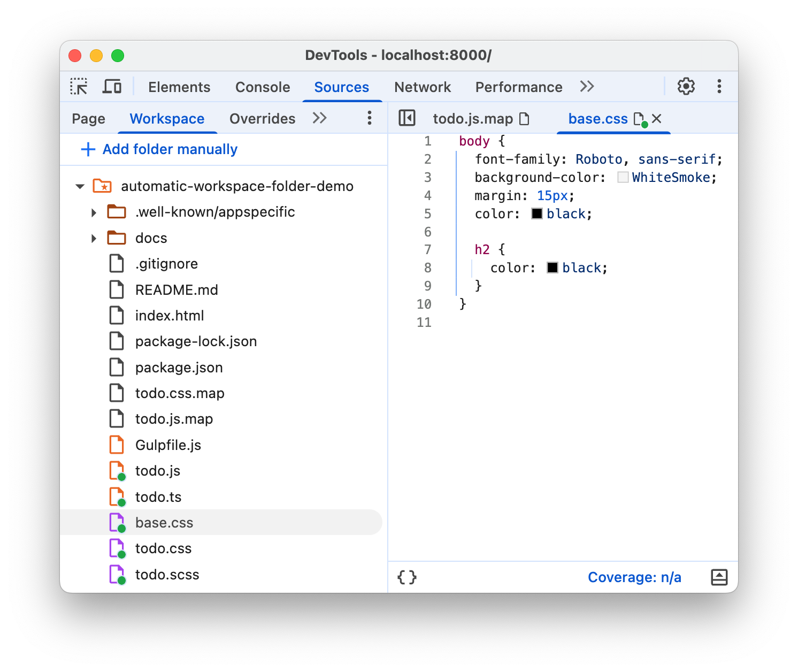Expand the .well-known/appspecific folder
Viewport: 798px width, 672px height.
94,212
